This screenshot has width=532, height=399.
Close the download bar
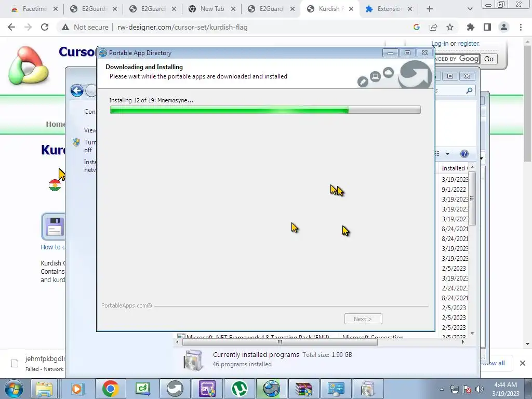click(523, 363)
